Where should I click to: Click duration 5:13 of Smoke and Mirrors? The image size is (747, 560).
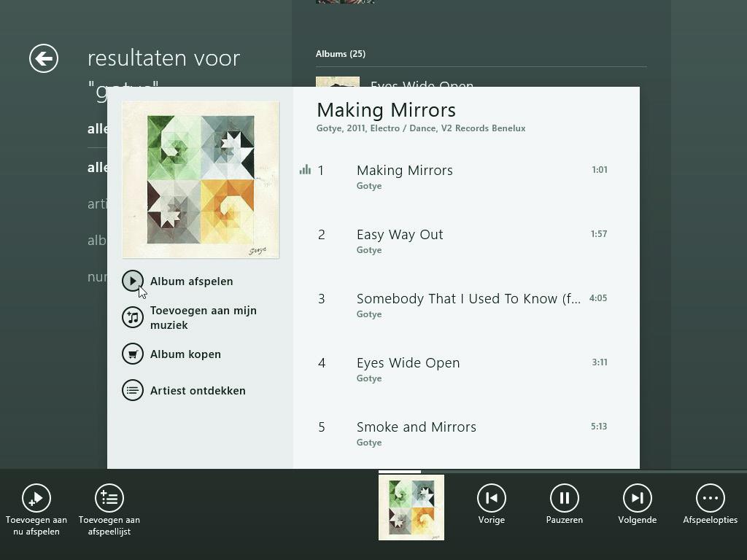click(x=599, y=426)
